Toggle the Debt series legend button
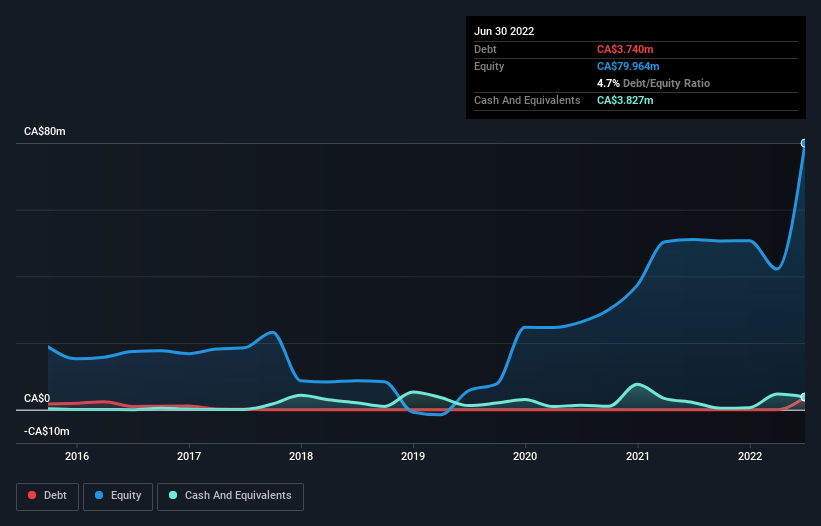The width and height of the screenshot is (821, 526). pyautogui.click(x=47, y=496)
